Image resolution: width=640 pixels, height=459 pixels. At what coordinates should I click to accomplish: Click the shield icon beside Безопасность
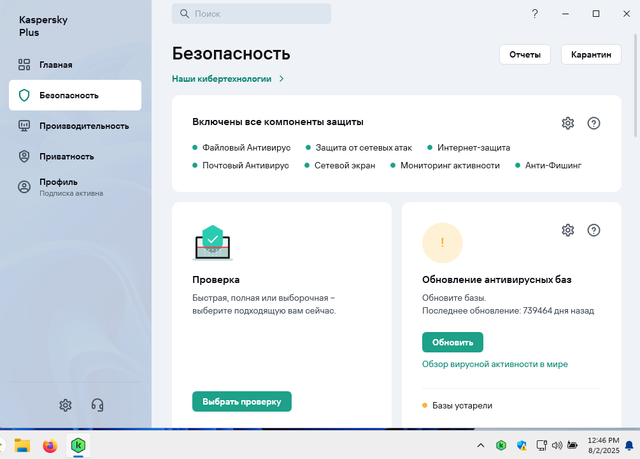[24, 95]
